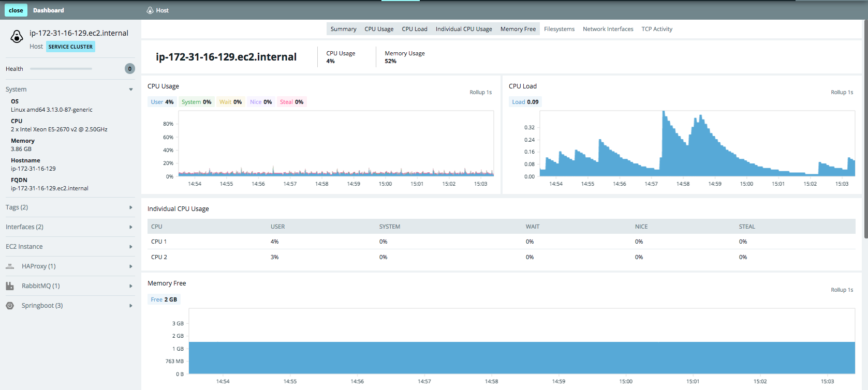
Task: Expand the HAProxy (1) section
Action: 131,266
